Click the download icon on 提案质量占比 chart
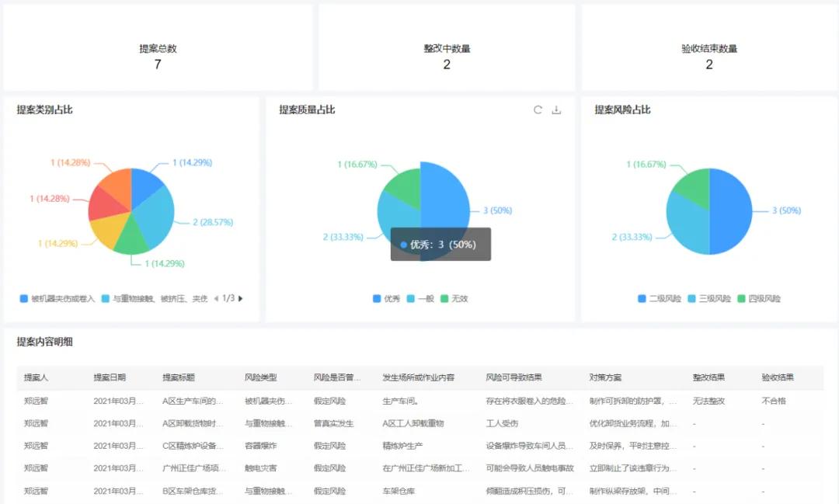This screenshot has width=839, height=504. [556, 109]
